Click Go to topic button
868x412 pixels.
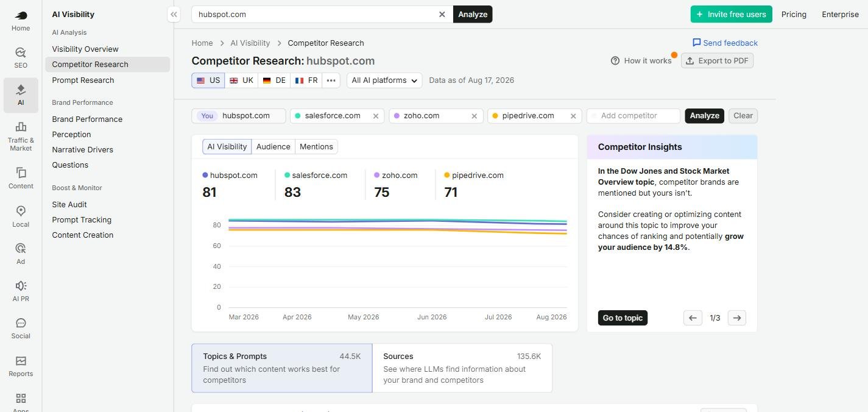pyautogui.click(x=623, y=318)
